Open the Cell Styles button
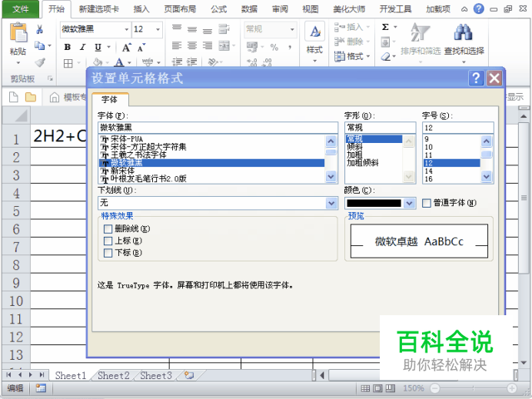Image resolution: width=532 pixels, height=399 pixels. (x=314, y=42)
